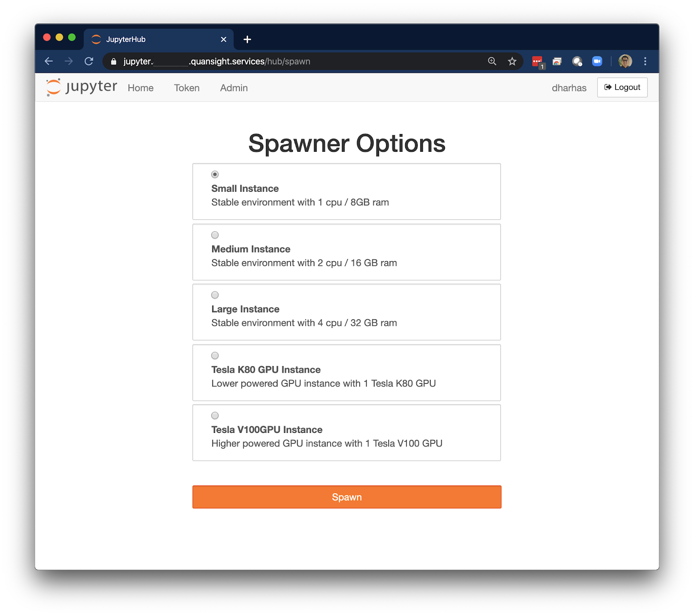The width and height of the screenshot is (694, 616).
Task: Click the Jupyter logo in navbar
Action: 82,87
